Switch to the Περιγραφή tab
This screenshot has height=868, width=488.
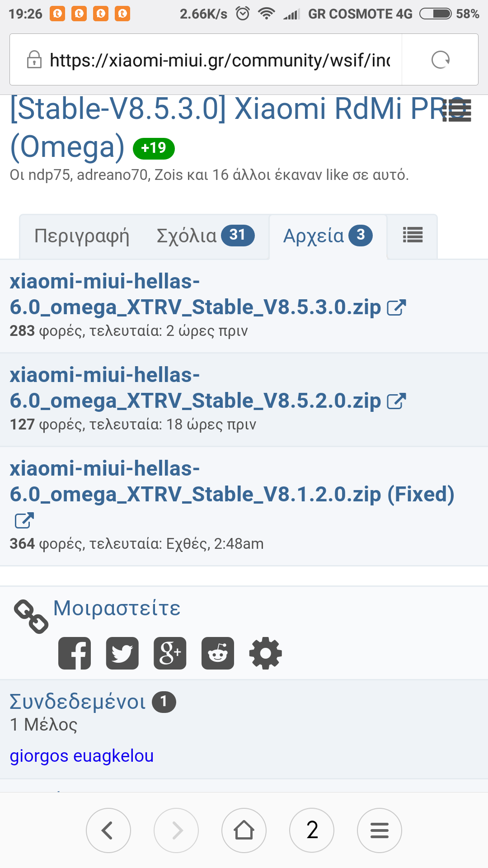[x=82, y=236]
